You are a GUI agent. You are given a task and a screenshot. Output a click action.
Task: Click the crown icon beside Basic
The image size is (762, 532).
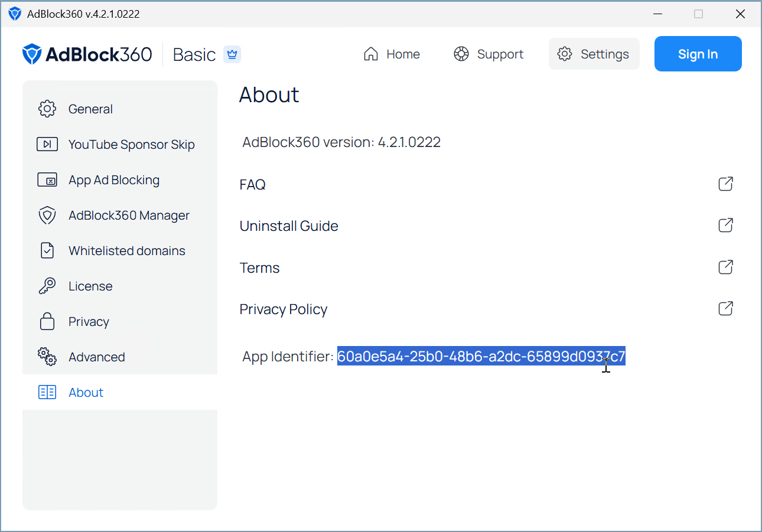(x=232, y=54)
